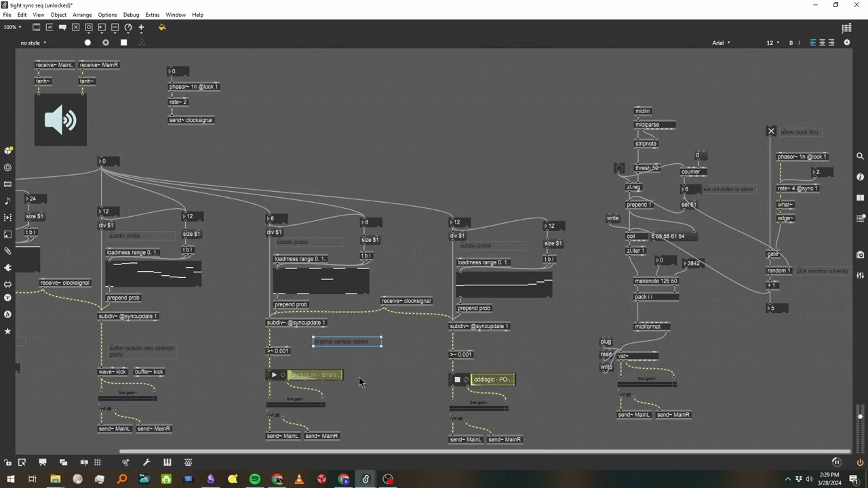The height and width of the screenshot is (488, 868).
Task: Open Spotify from the Windows taskbar
Action: coord(255,479)
